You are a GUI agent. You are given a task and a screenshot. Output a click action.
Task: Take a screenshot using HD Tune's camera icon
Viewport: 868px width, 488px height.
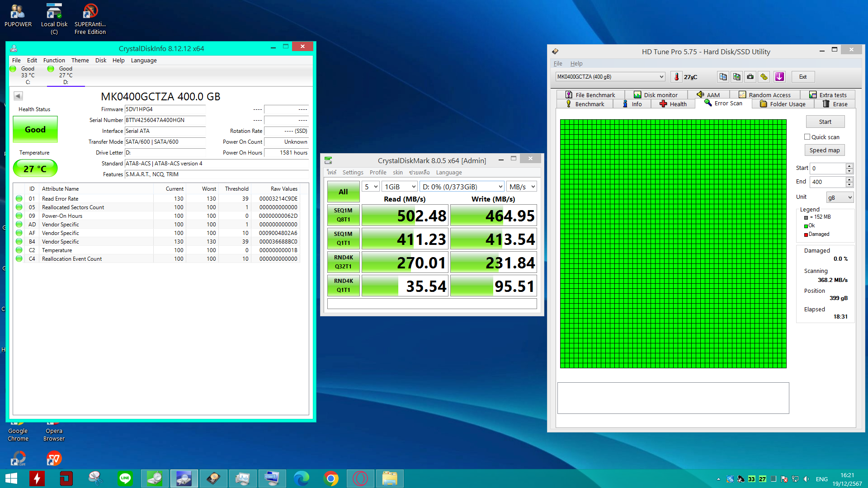click(x=750, y=77)
